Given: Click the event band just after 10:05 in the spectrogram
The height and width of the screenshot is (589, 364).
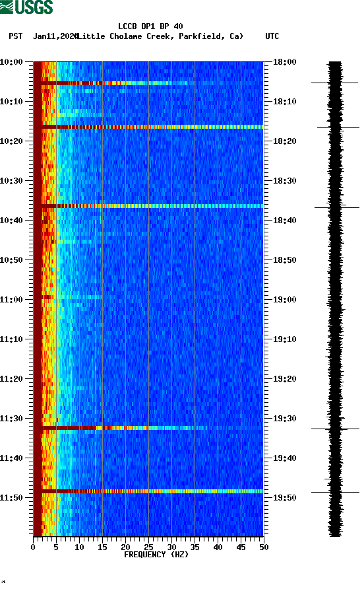Looking at the screenshot, I should tap(115, 83).
